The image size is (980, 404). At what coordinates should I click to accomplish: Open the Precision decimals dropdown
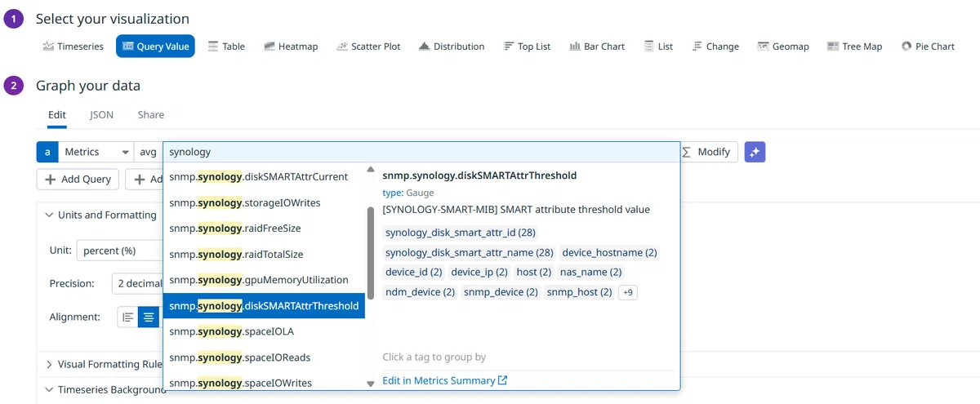pos(137,283)
